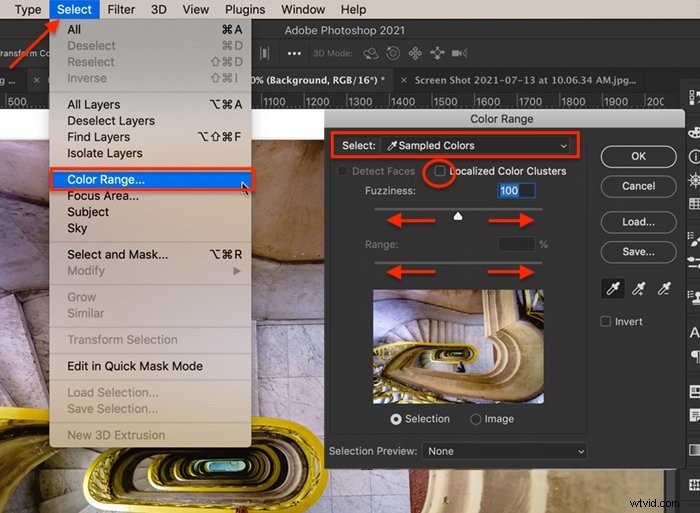Screen dimensions: 700x513
Task: Open the Filter menu
Action: pos(121,9)
